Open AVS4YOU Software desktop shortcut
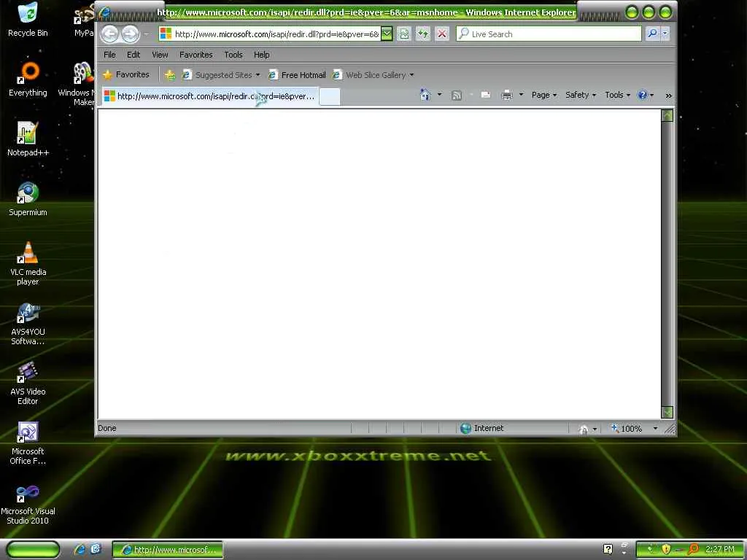 pos(28,323)
